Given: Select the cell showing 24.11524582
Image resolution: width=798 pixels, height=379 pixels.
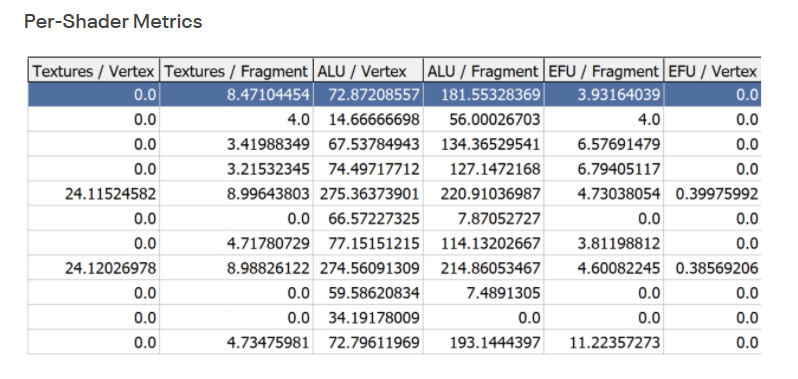Looking at the screenshot, I should pyautogui.click(x=94, y=194).
